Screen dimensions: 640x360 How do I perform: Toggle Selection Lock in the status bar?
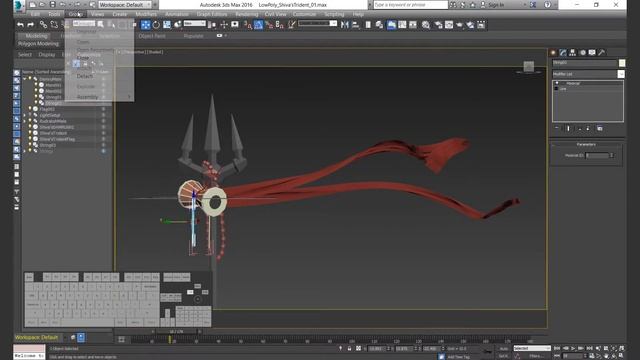(x=349, y=349)
